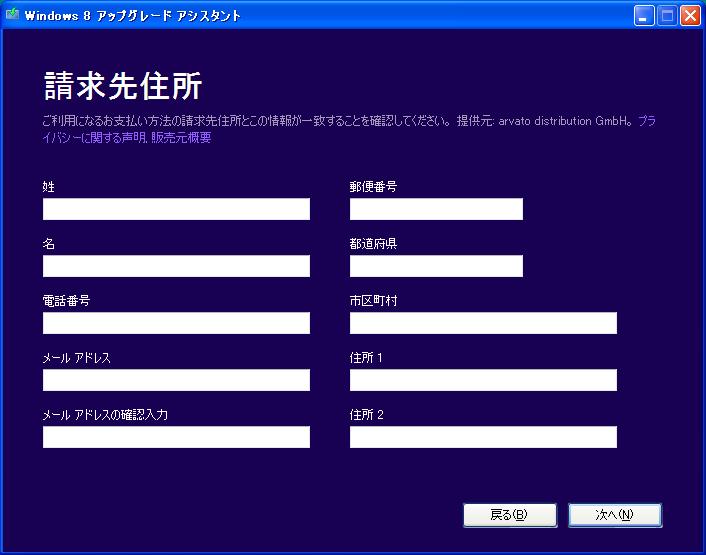Click the 名 (first name) input field

coord(176,266)
